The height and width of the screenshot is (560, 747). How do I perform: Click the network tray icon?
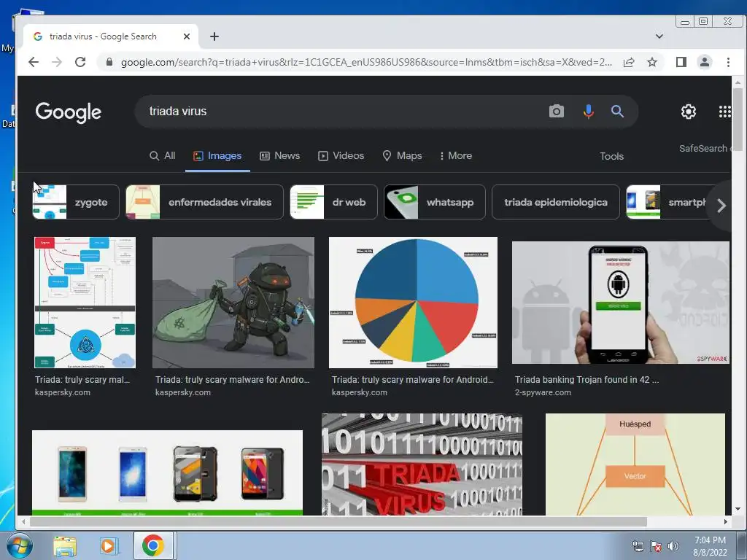(638, 547)
